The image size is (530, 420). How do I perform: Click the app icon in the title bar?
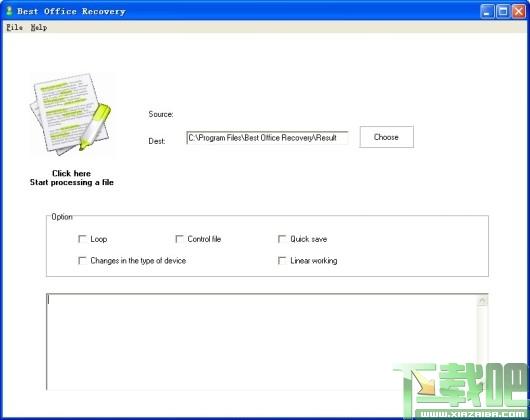point(9,11)
